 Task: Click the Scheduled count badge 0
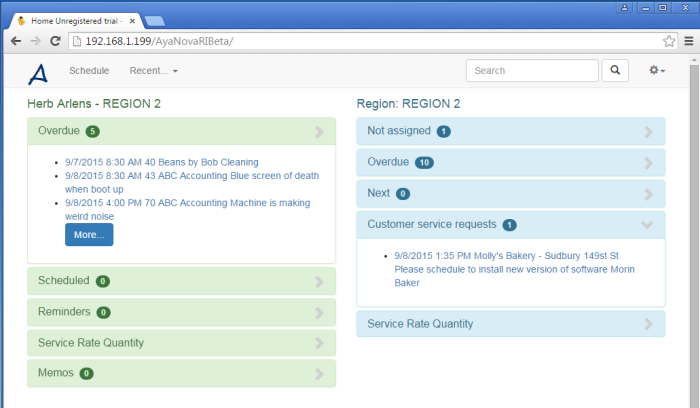click(x=103, y=281)
